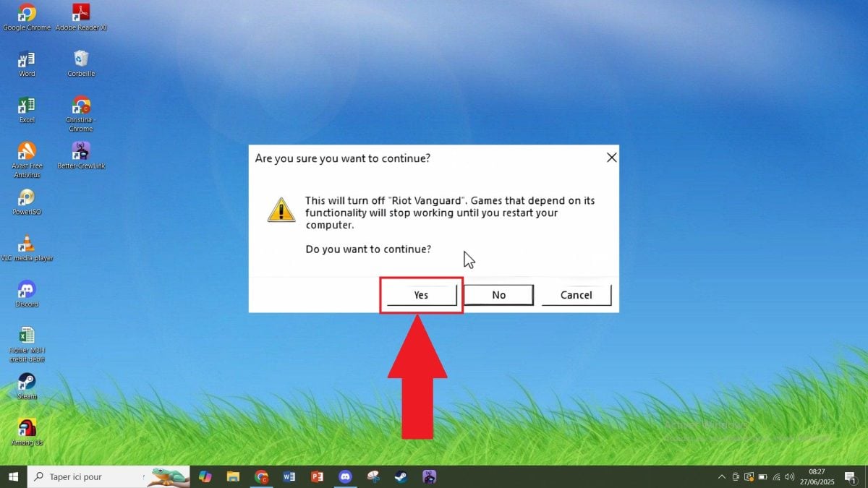Switch to Steam on the taskbar

[x=400, y=476]
